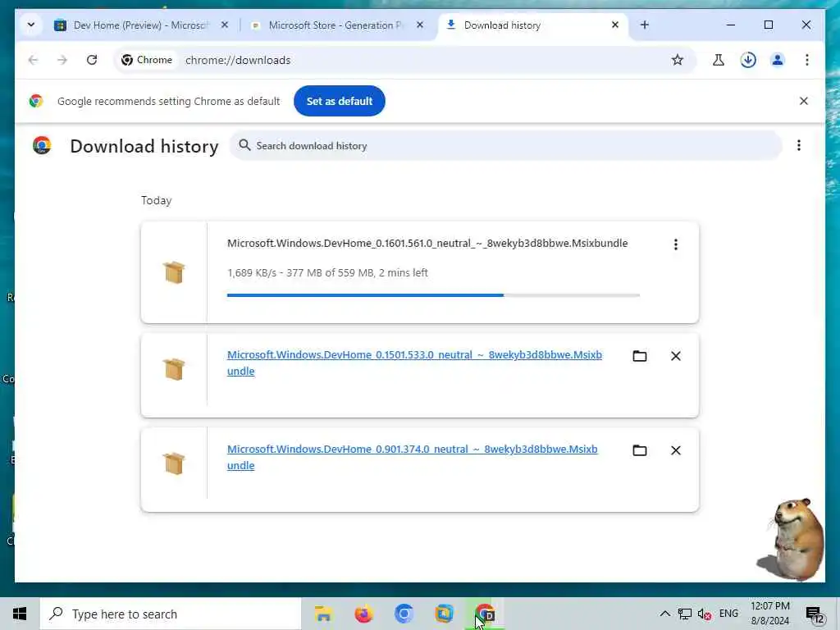Screen dimensions: 840x630
Task: Open more options for DevHome_0.1601.561.0 download
Action: (x=676, y=244)
